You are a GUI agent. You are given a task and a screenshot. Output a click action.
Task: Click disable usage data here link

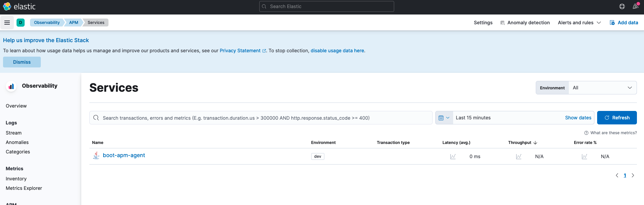click(337, 51)
